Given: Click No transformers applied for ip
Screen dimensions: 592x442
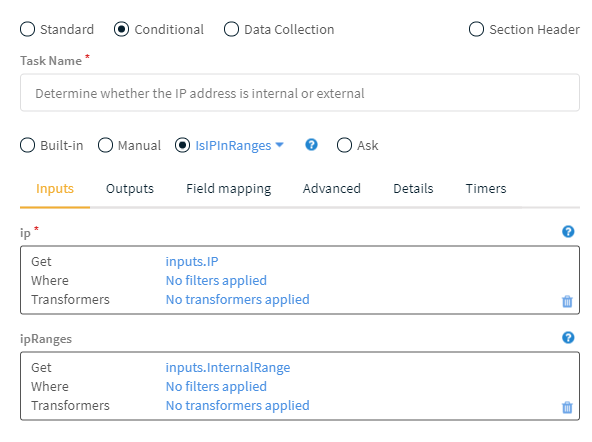Looking at the screenshot, I should click(237, 299).
